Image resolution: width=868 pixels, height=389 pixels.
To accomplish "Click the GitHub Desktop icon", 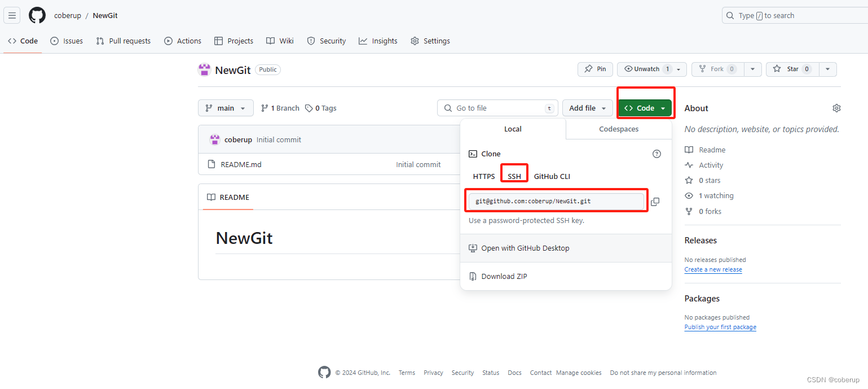I will 473,248.
